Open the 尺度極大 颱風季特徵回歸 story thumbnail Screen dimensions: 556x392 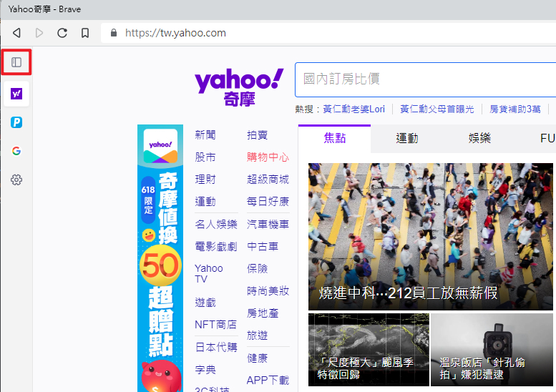click(369, 350)
